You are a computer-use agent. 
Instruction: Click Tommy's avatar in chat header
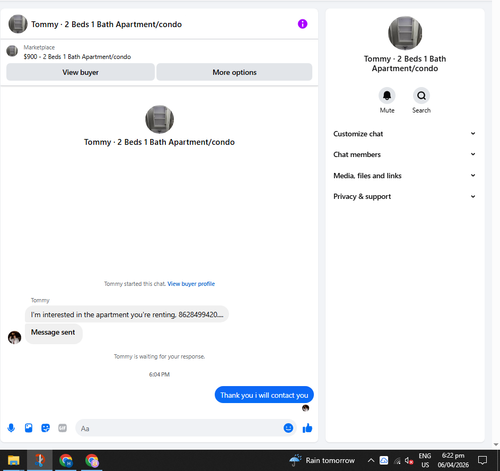click(18, 24)
